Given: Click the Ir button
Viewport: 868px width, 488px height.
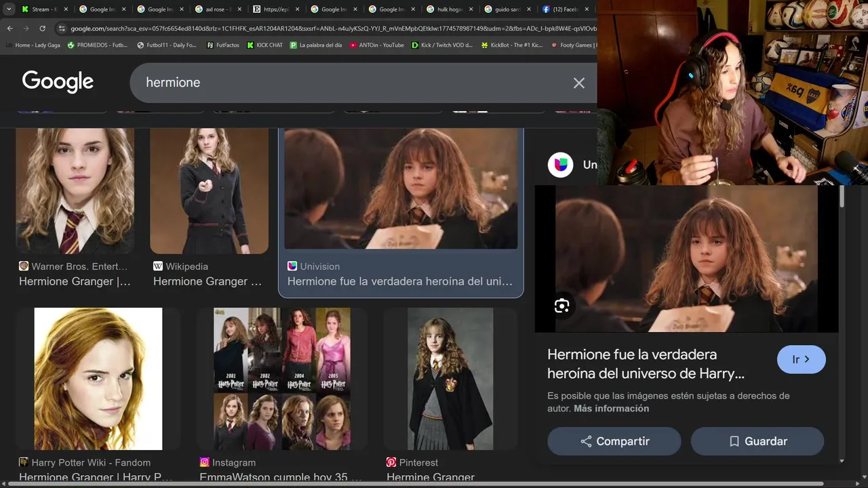Looking at the screenshot, I should click(801, 360).
